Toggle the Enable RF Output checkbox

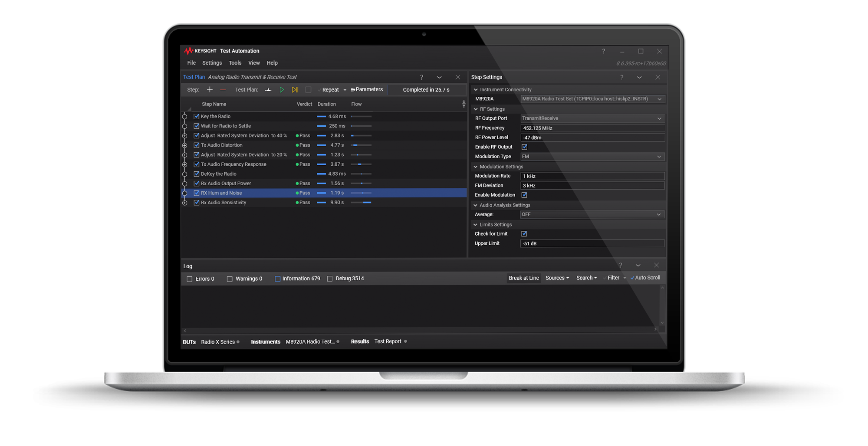(524, 147)
